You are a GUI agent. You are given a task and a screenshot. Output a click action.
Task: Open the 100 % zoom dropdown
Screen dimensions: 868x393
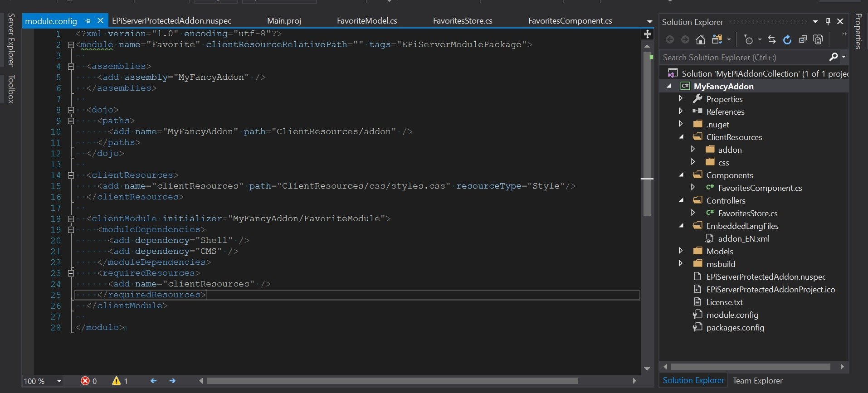[59, 381]
